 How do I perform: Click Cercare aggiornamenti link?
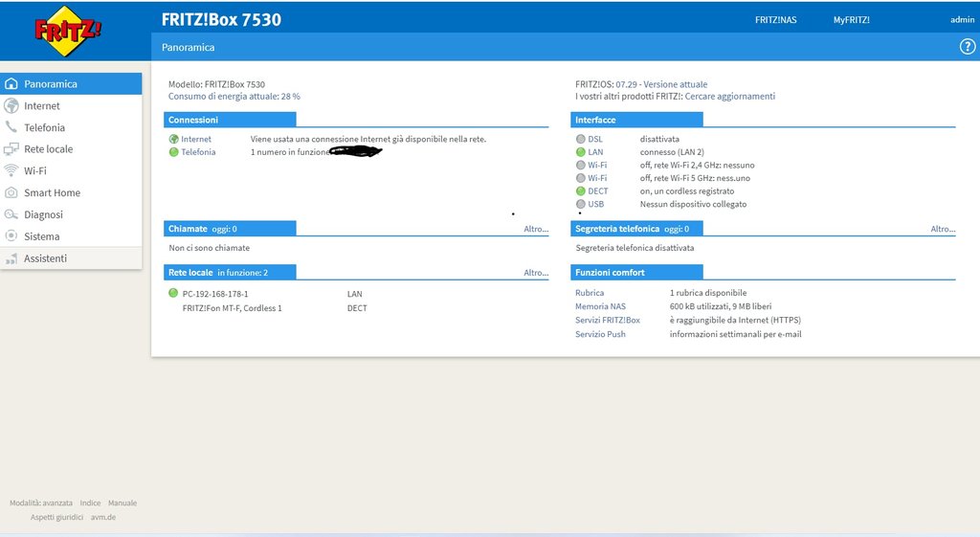729,97
